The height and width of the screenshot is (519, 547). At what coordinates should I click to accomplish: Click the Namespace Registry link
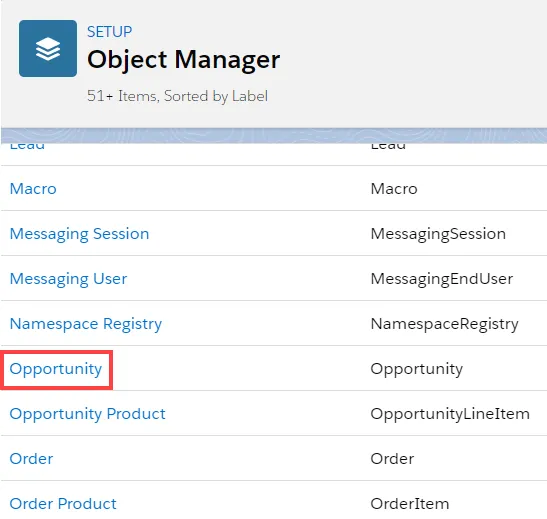(86, 324)
